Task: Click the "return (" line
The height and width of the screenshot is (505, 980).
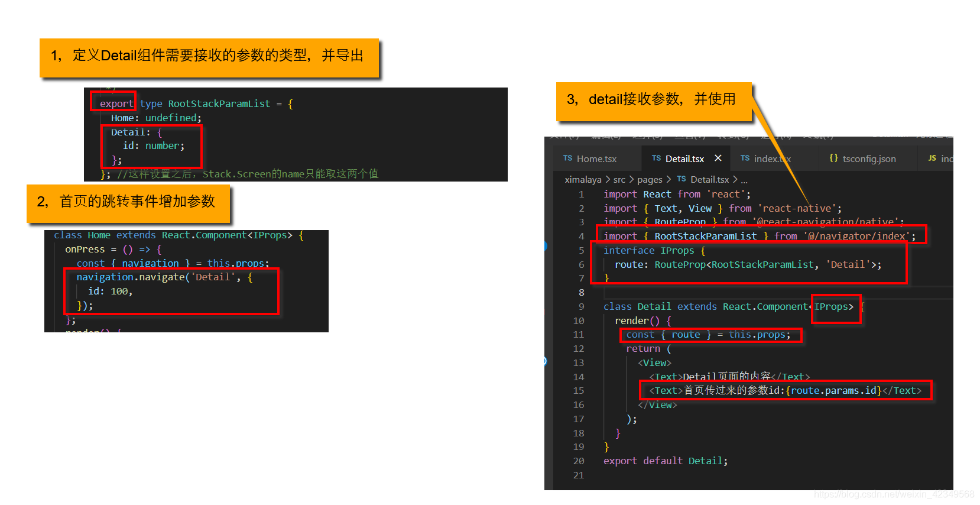Action: [648, 349]
